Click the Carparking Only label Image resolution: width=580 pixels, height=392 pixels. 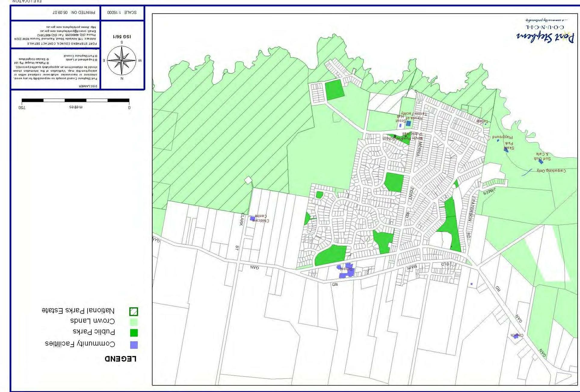pos(551,171)
